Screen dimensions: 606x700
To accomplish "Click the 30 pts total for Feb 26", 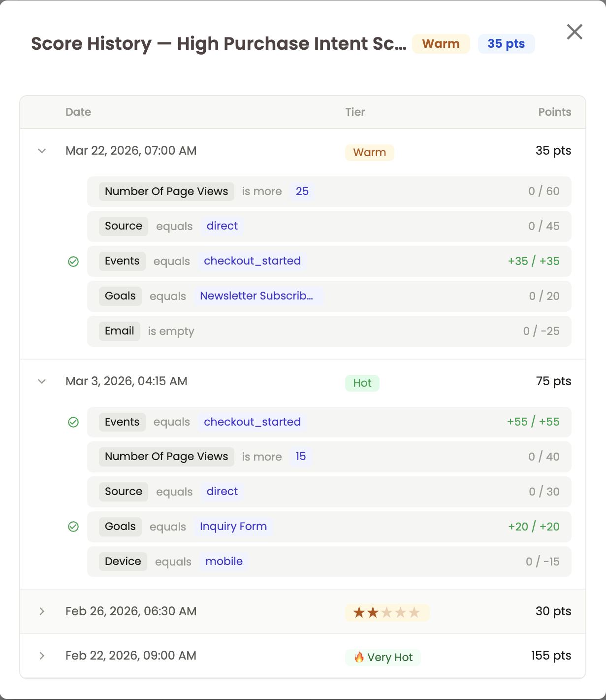I will (x=553, y=611).
